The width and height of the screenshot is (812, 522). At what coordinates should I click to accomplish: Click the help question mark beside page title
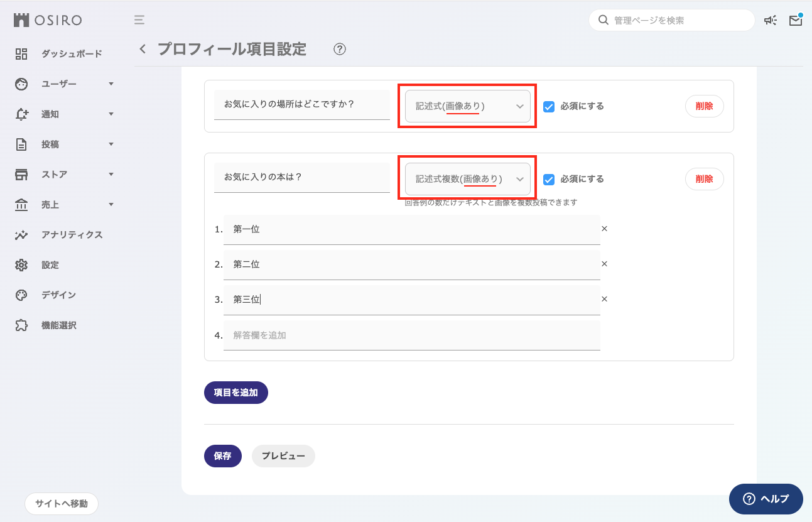340,50
